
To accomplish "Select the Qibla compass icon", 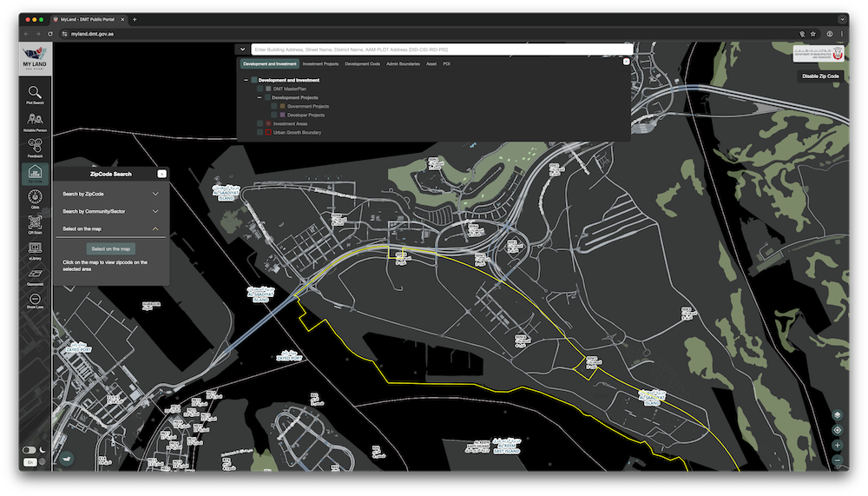I will 35,199.
